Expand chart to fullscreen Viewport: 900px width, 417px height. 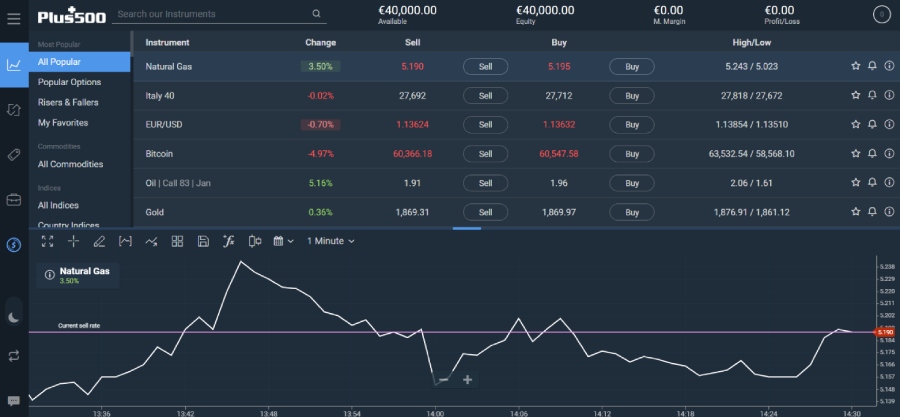pos(47,241)
